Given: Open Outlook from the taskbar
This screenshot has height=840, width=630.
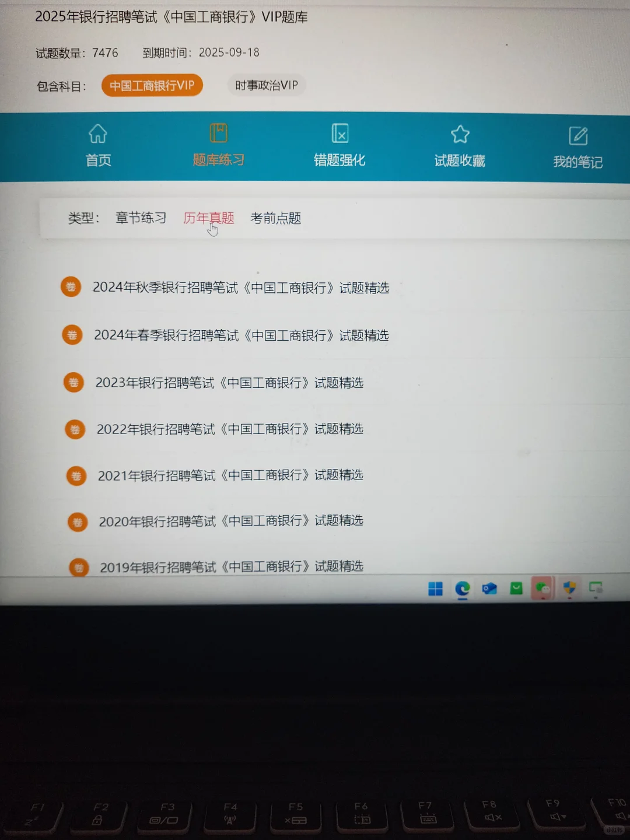Looking at the screenshot, I should click(x=489, y=589).
